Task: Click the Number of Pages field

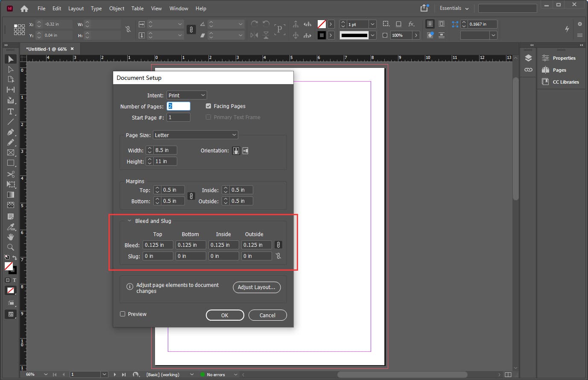Action: 178,106
